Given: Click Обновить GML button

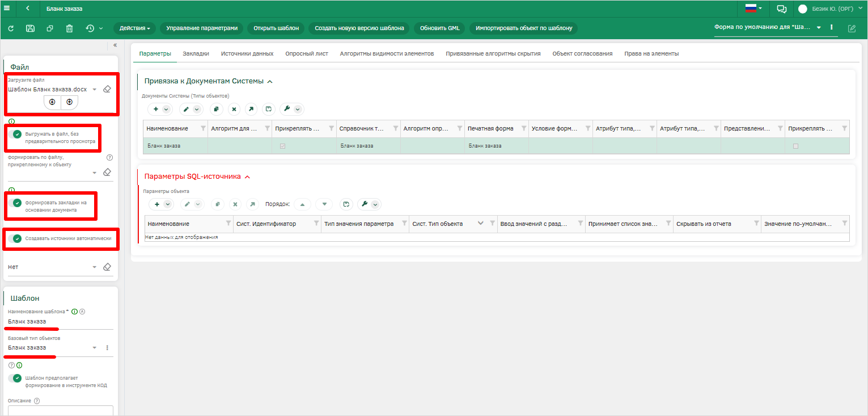Looking at the screenshot, I should [440, 28].
